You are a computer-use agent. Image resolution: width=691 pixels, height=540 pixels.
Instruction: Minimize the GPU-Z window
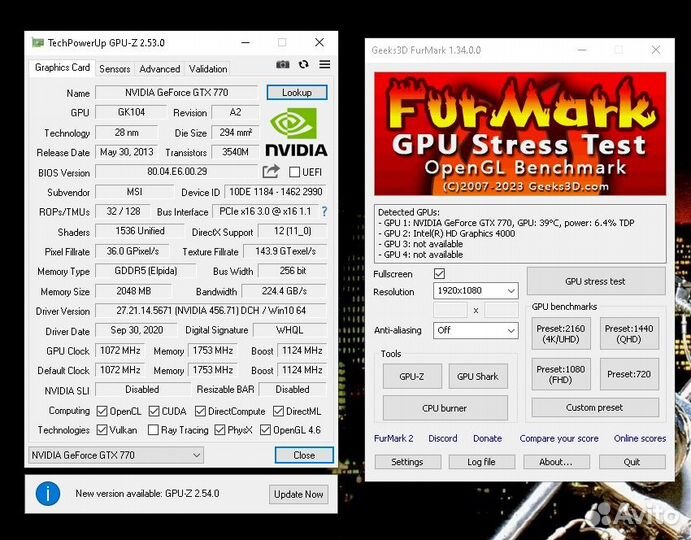[x=246, y=43]
